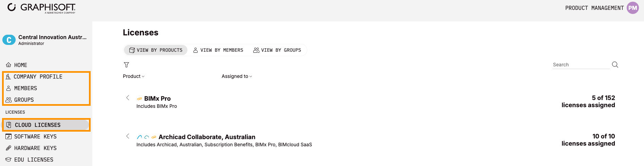
Task: Click the Graphisoft logo
Action: [x=41, y=8]
